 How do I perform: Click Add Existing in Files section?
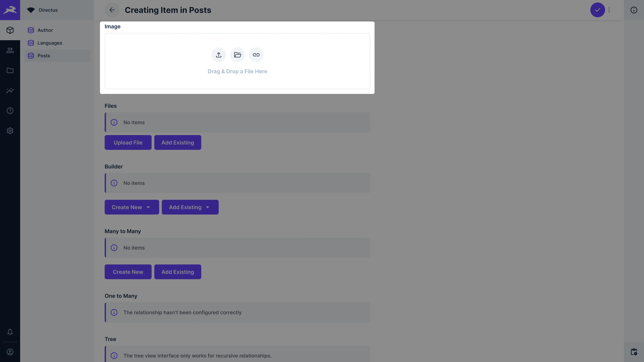(x=178, y=142)
